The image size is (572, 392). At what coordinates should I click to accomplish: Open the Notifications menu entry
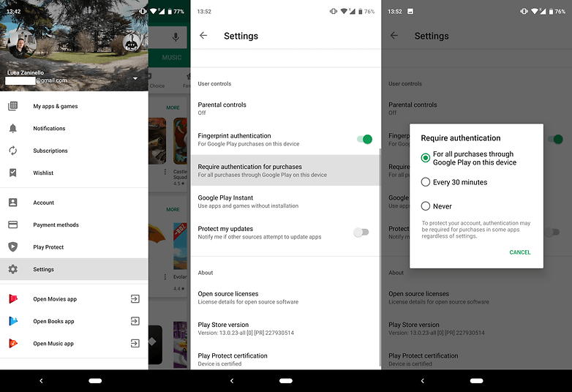74,129
